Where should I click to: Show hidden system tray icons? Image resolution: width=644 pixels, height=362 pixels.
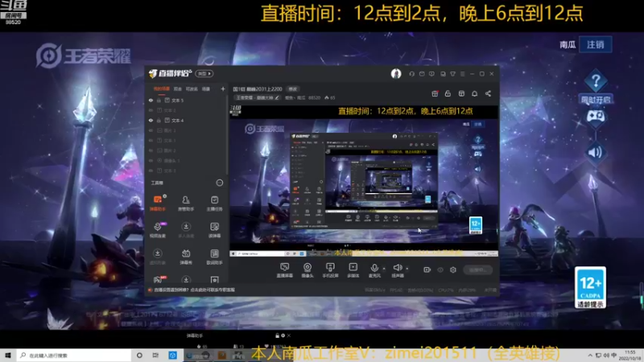tap(590, 356)
